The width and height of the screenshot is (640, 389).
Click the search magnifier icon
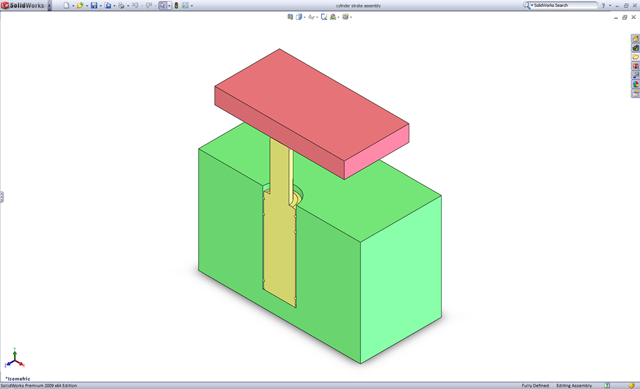[527, 5]
